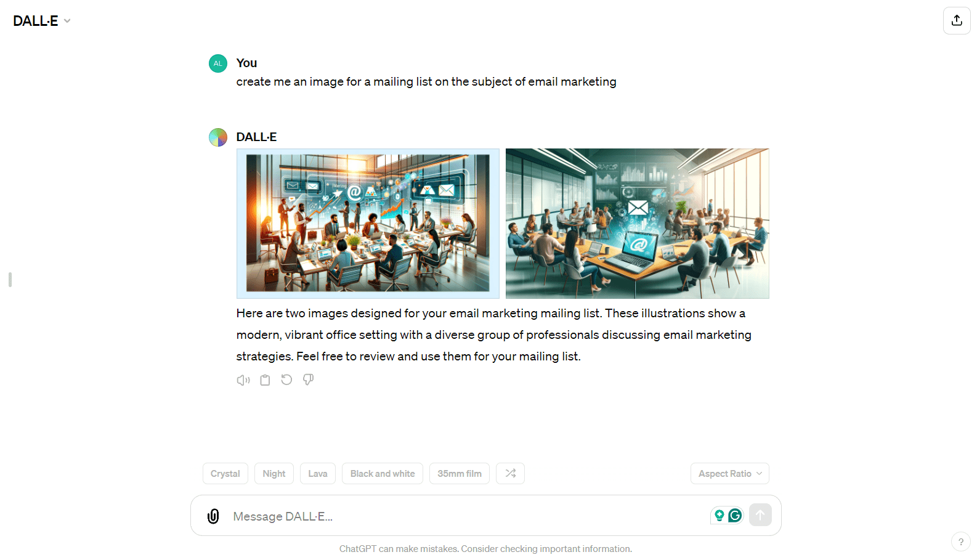Send message with the up arrow button
977x560 pixels.
(760, 515)
